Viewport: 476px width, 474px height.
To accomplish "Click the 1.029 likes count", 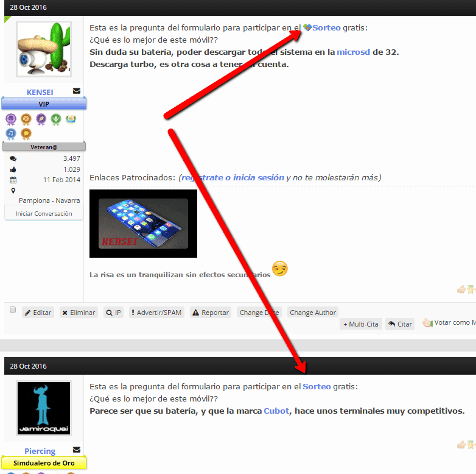I will tap(72, 169).
